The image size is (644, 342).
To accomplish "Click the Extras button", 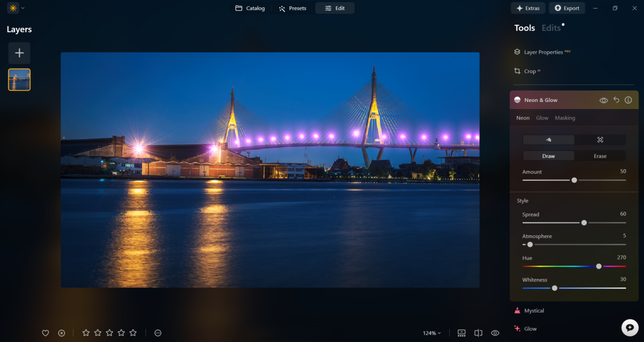I will [528, 8].
